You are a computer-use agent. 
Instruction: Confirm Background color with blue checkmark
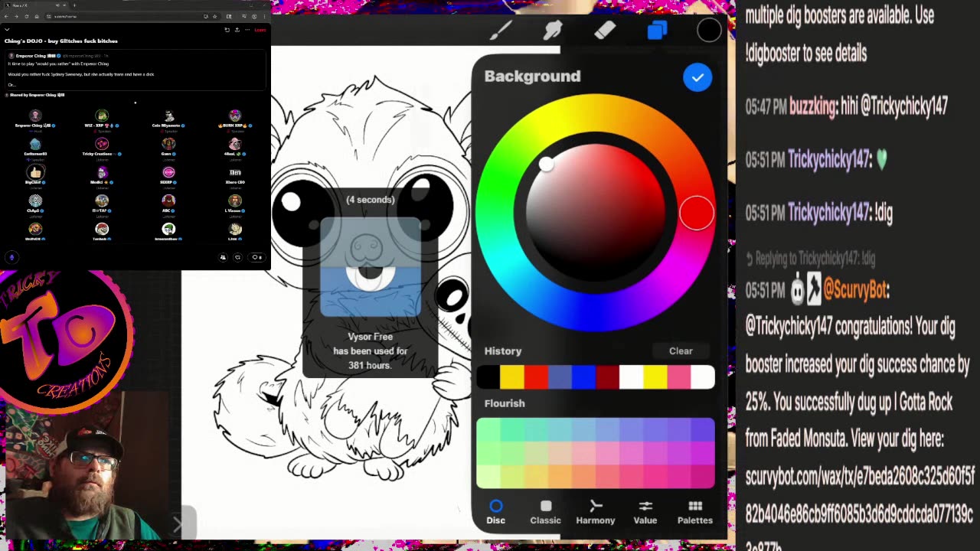click(x=697, y=77)
